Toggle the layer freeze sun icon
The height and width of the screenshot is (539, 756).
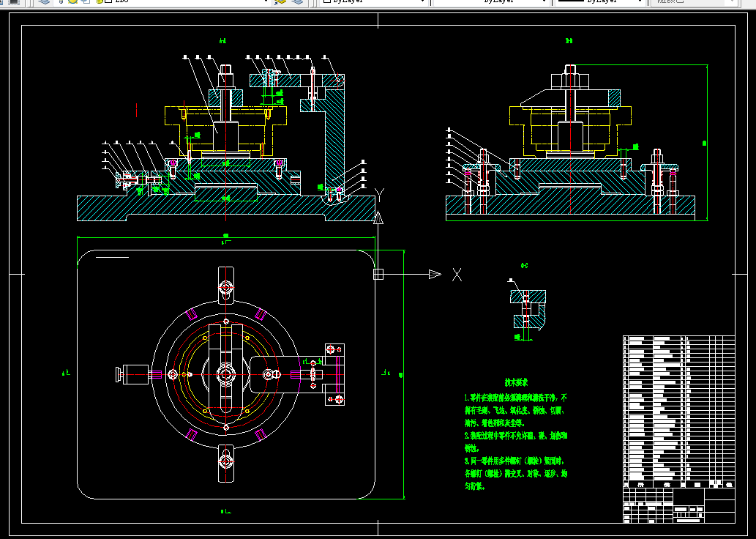(x=72, y=1)
